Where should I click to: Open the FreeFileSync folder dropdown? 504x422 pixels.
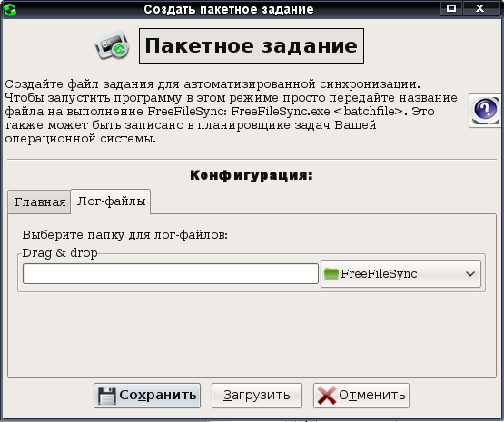click(400, 274)
